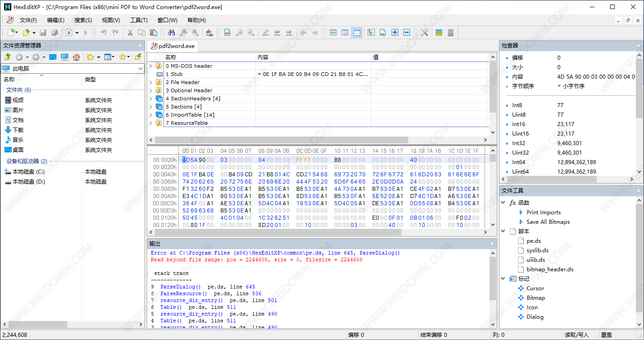Select the pe.ds script

tap(534, 241)
